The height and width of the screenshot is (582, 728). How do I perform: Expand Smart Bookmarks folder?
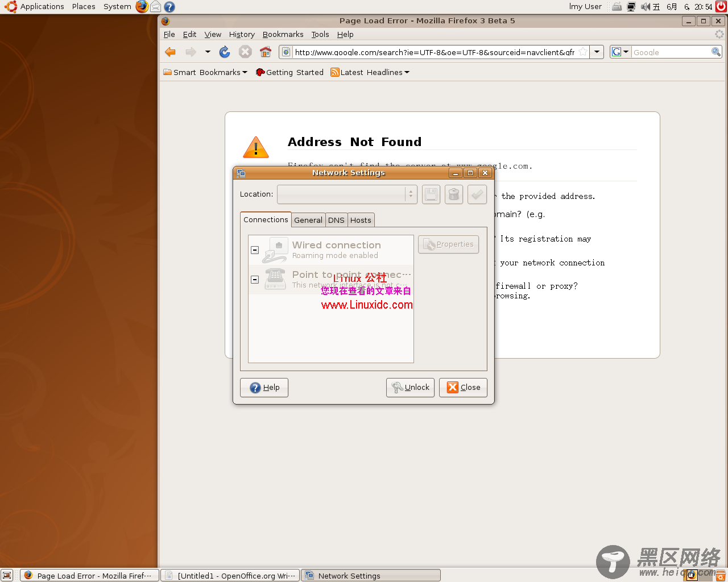coord(205,72)
